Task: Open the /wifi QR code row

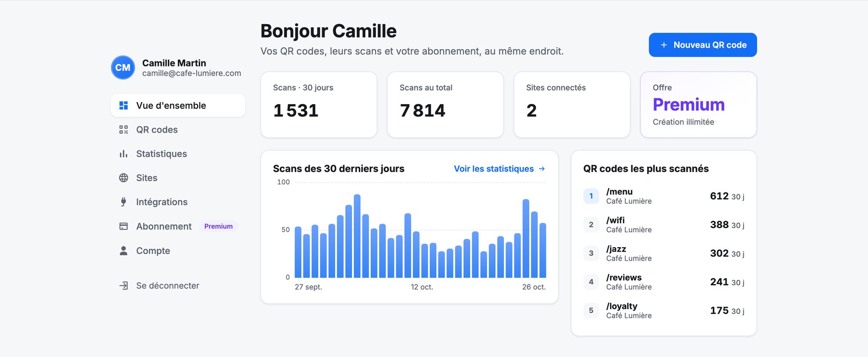Action: click(664, 225)
